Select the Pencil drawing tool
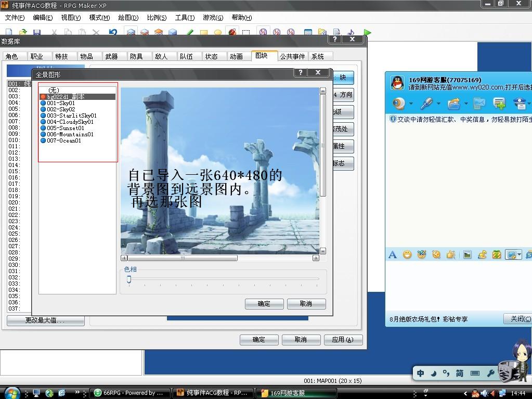532x399 pixels. (x=190, y=32)
